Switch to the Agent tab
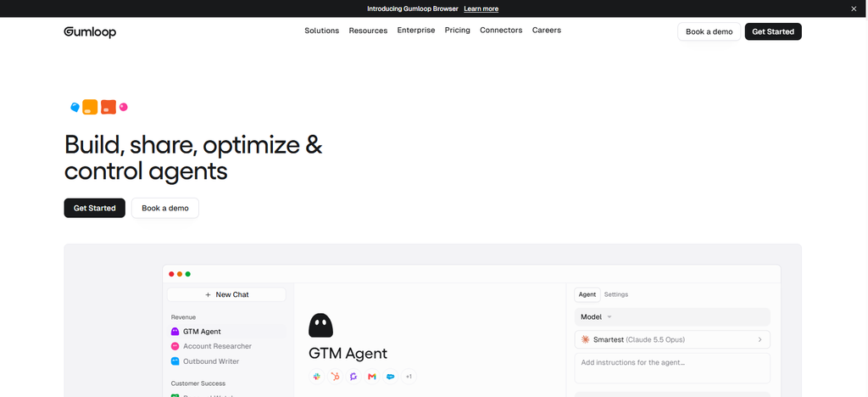Screen dimensions: 868x397 click(587, 294)
